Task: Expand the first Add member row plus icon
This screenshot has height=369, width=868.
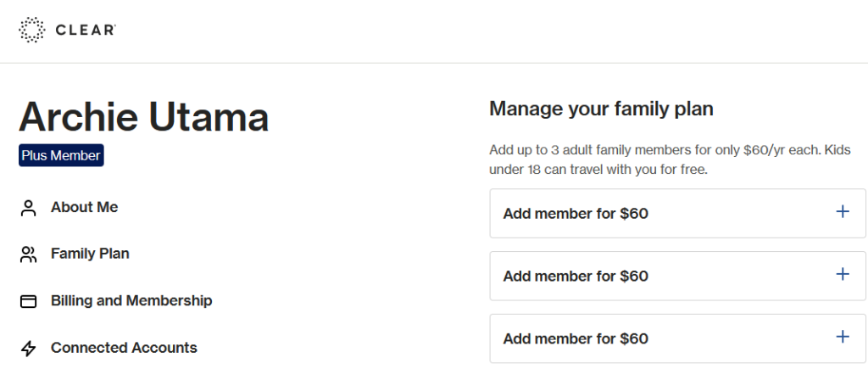Action: (843, 212)
